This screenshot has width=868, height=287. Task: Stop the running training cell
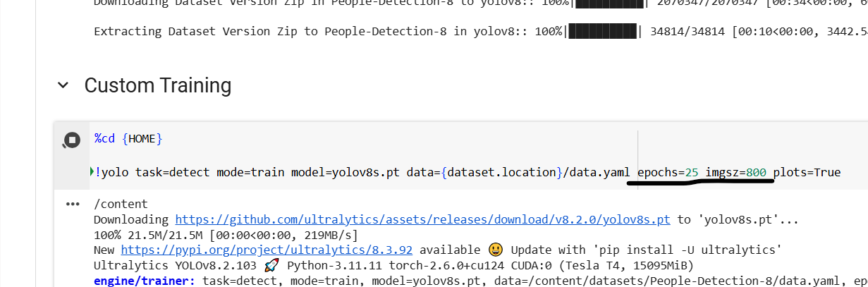[x=71, y=140]
